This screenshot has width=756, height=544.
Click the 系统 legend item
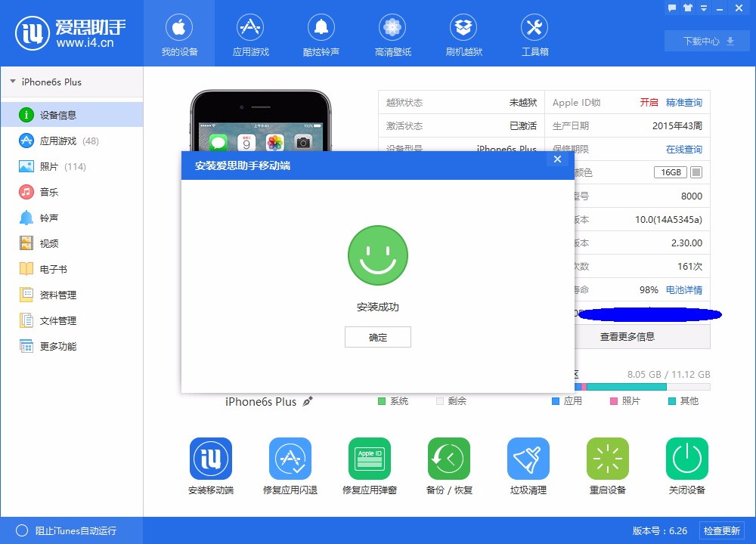pyautogui.click(x=393, y=401)
